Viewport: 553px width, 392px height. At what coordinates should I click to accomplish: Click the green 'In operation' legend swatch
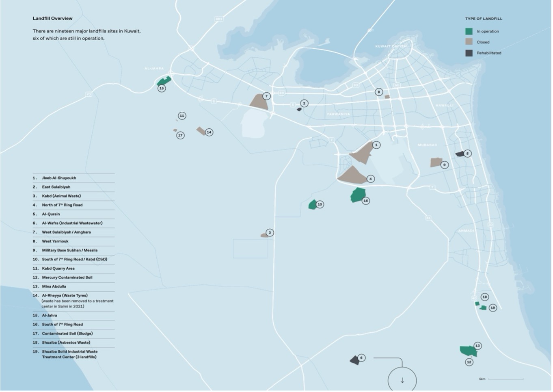click(x=469, y=31)
